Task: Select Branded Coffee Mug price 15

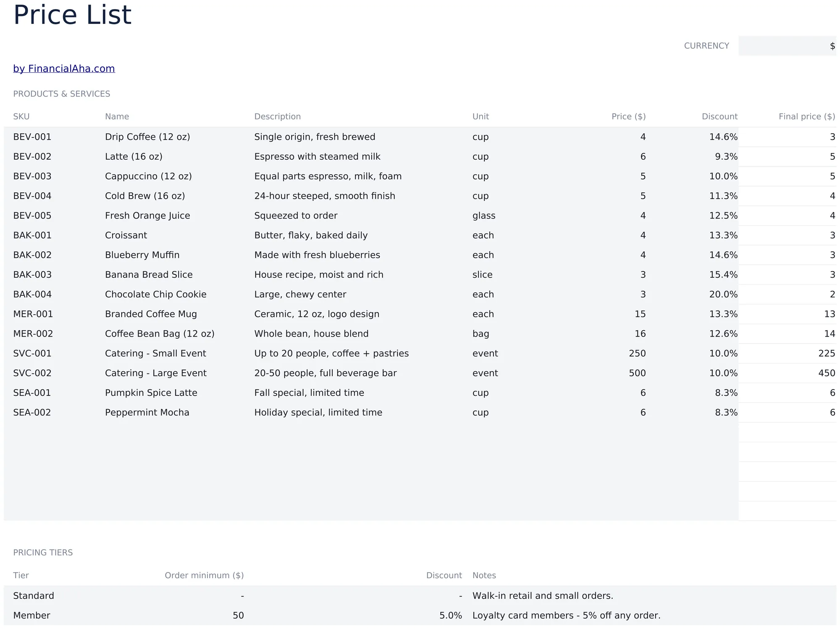Action: pos(640,314)
